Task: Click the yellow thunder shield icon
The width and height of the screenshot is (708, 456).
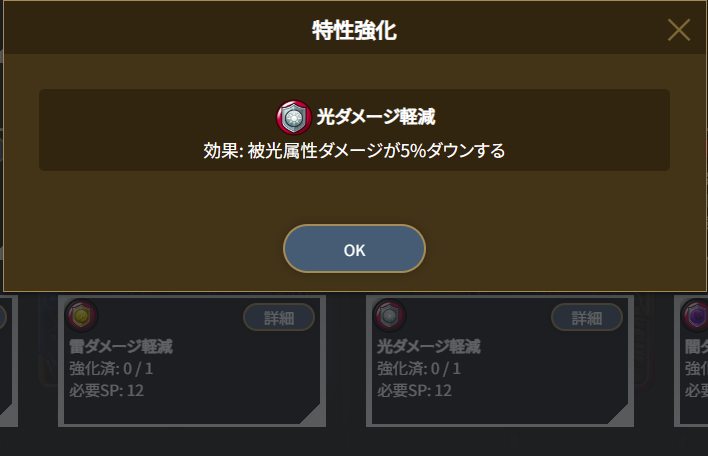Action: [82, 315]
